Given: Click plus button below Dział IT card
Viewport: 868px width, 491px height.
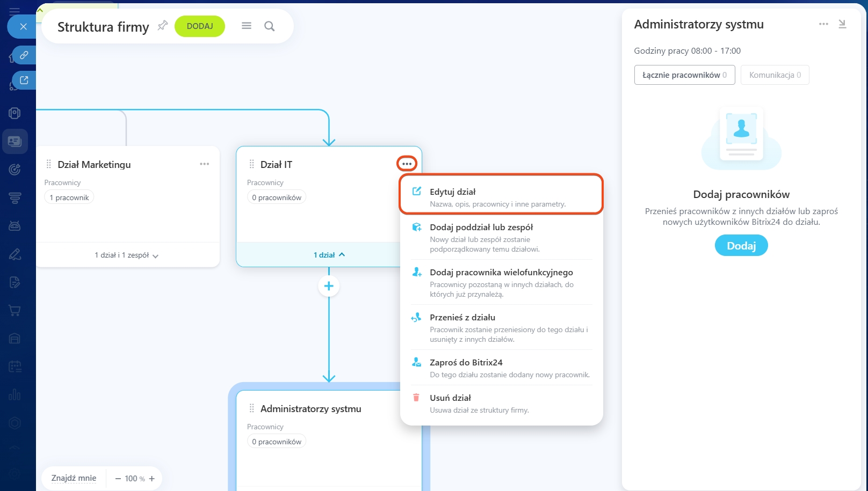Looking at the screenshot, I should point(329,286).
